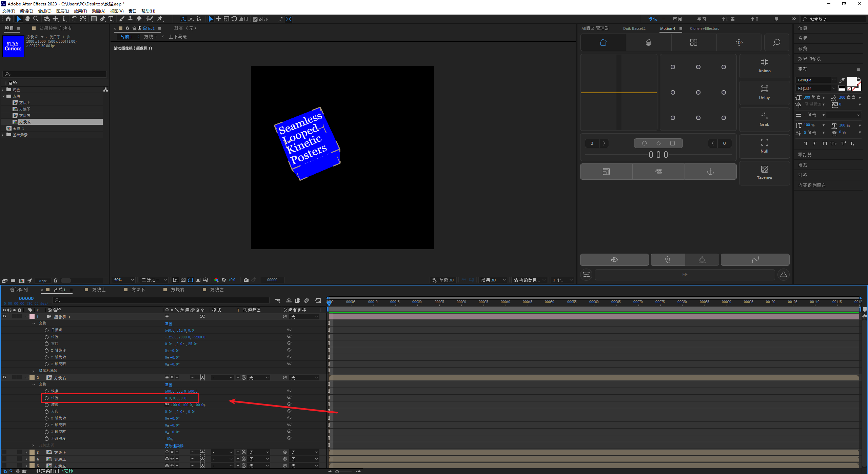Click the Pen tool icon
The height and width of the screenshot is (474, 868).
pyautogui.click(x=102, y=19)
